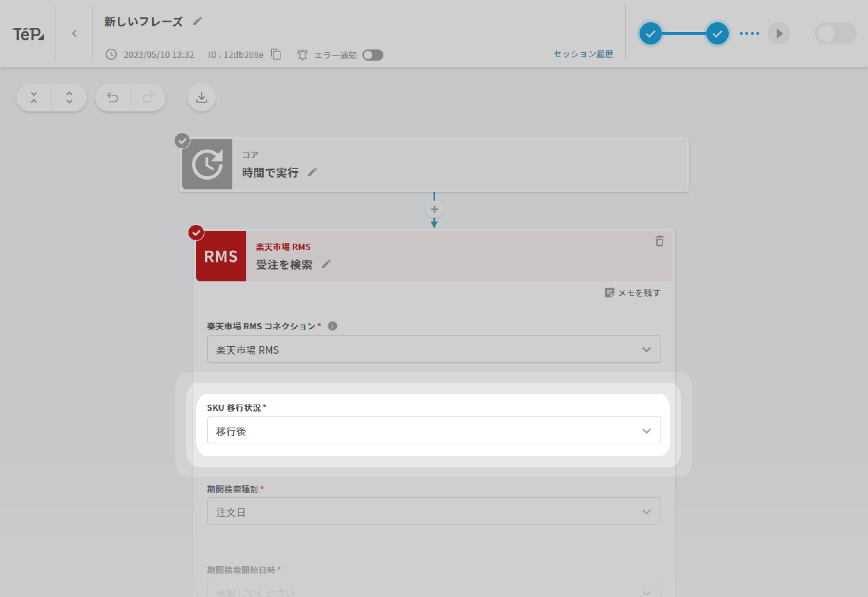Rename 時間で実行 step with pencil icon

point(312,172)
